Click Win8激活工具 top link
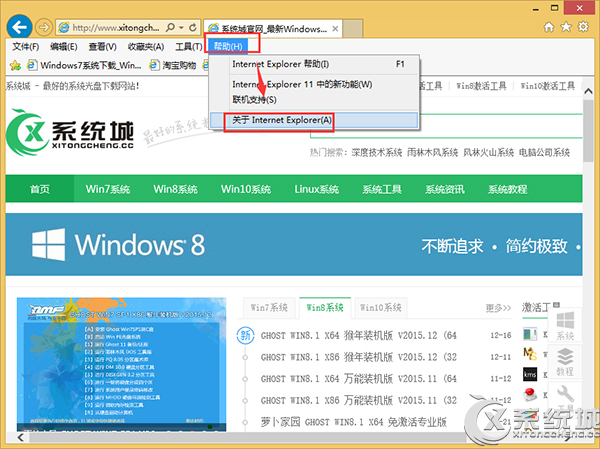Screen dimensions: 600x449 pos(481,86)
